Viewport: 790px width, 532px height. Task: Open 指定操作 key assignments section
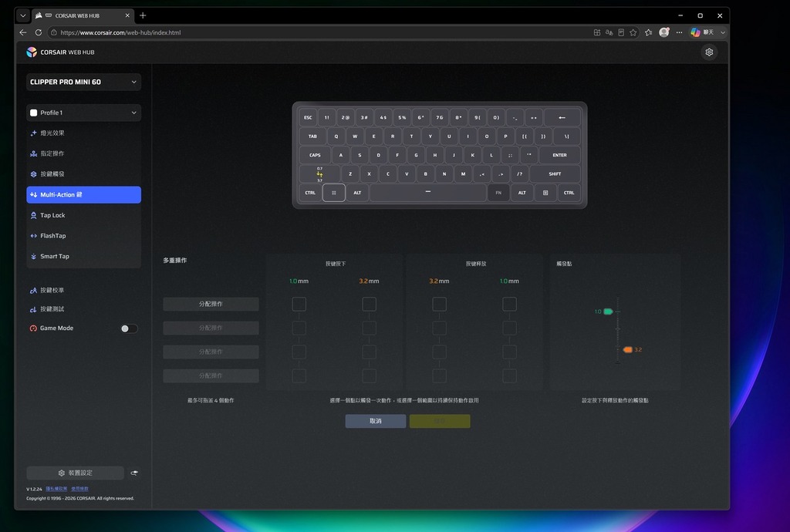coord(83,153)
